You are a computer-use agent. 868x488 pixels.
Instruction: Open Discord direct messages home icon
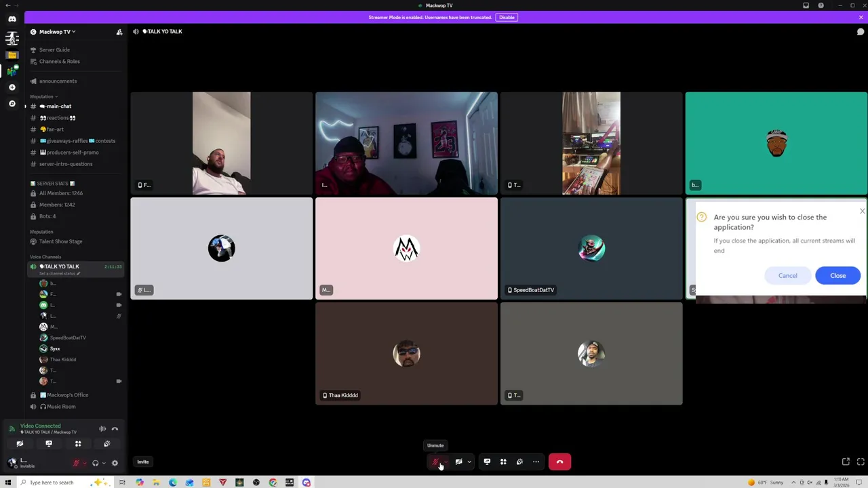[12, 19]
